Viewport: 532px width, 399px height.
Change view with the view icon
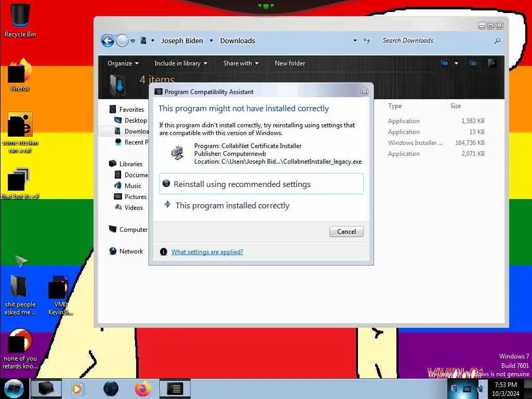(x=445, y=63)
